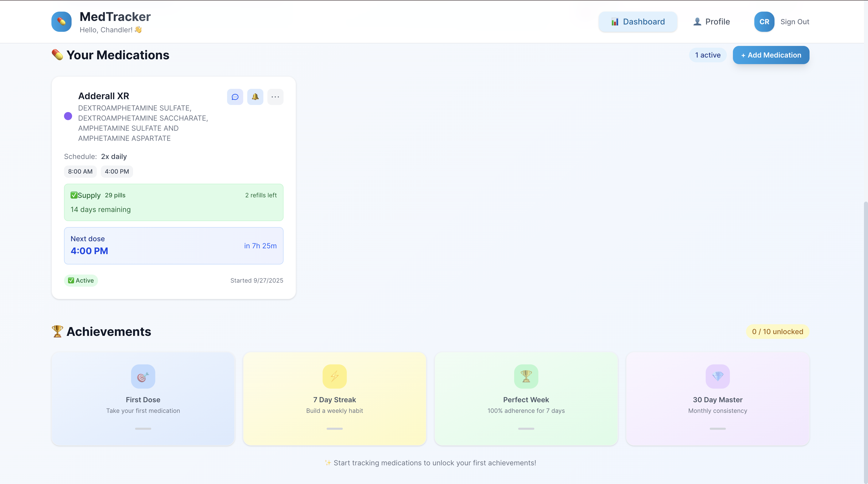
Task: Open the three-dot more options menu
Action: point(275,97)
